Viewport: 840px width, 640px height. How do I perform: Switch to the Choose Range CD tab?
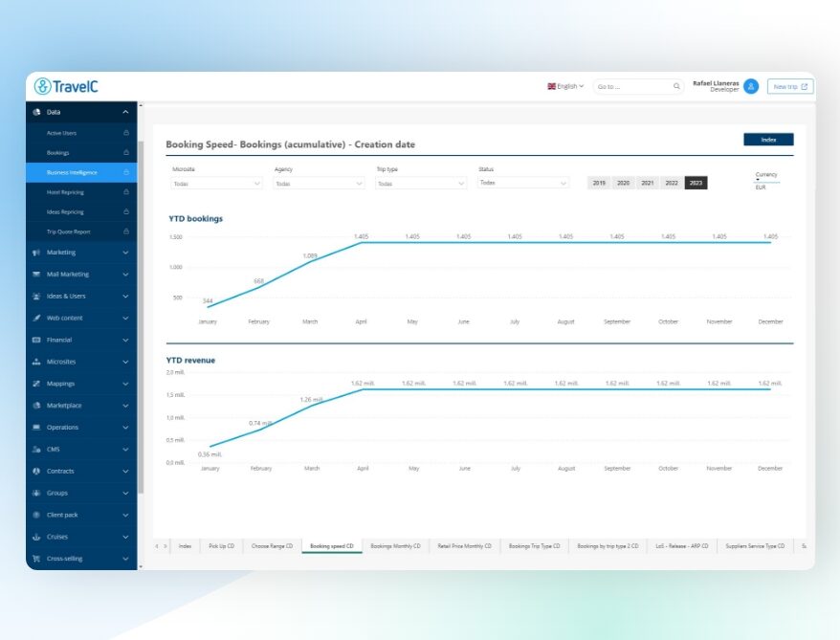tap(272, 546)
